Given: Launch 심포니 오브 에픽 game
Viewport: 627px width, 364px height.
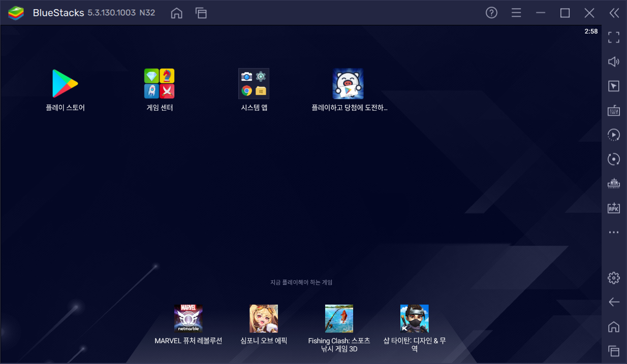Looking at the screenshot, I should pyautogui.click(x=264, y=318).
